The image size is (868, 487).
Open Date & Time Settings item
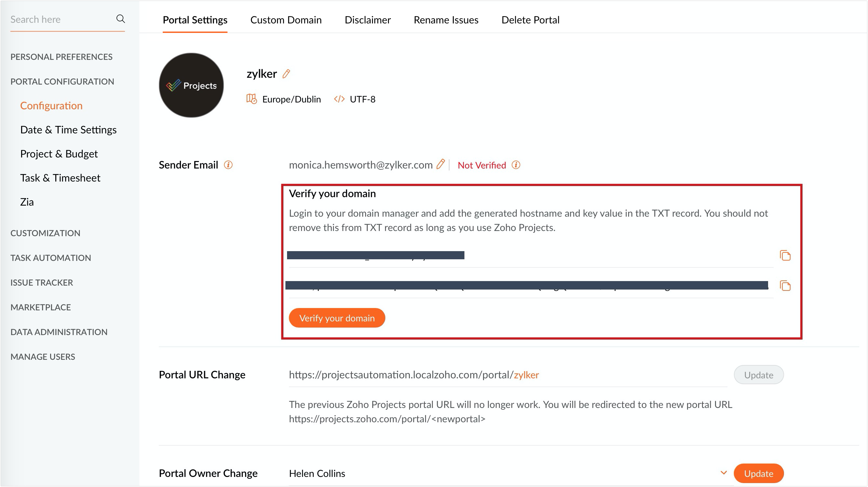[x=68, y=130]
